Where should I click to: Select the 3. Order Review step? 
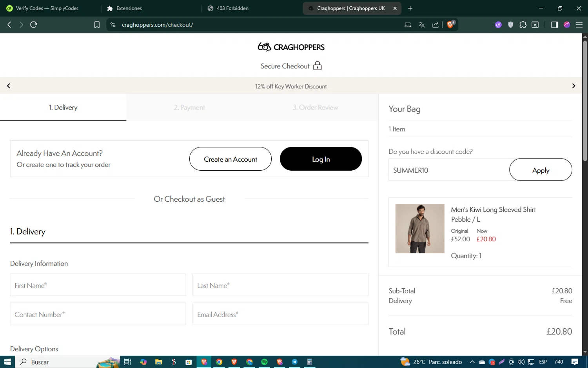click(x=315, y=107)
